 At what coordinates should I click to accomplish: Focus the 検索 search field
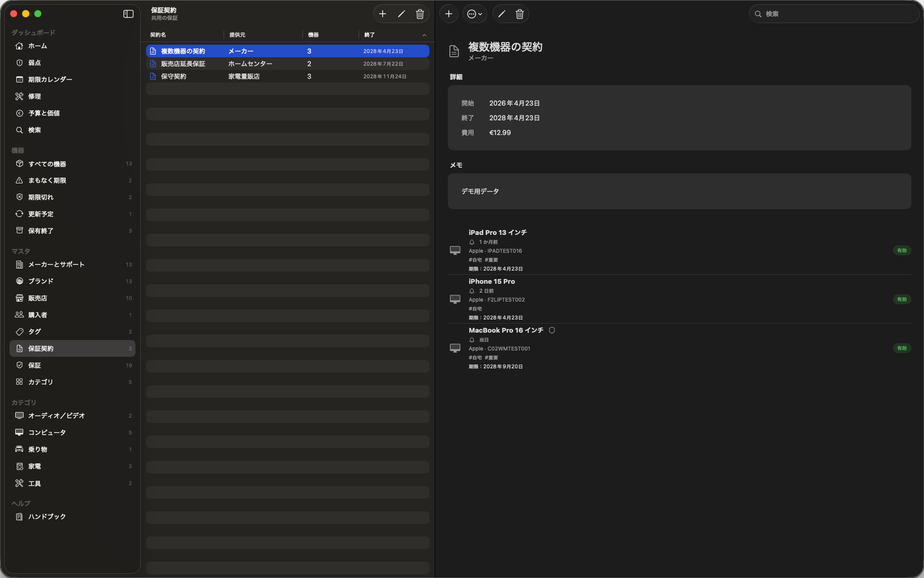pyautogui.click(x=834, y=14)
